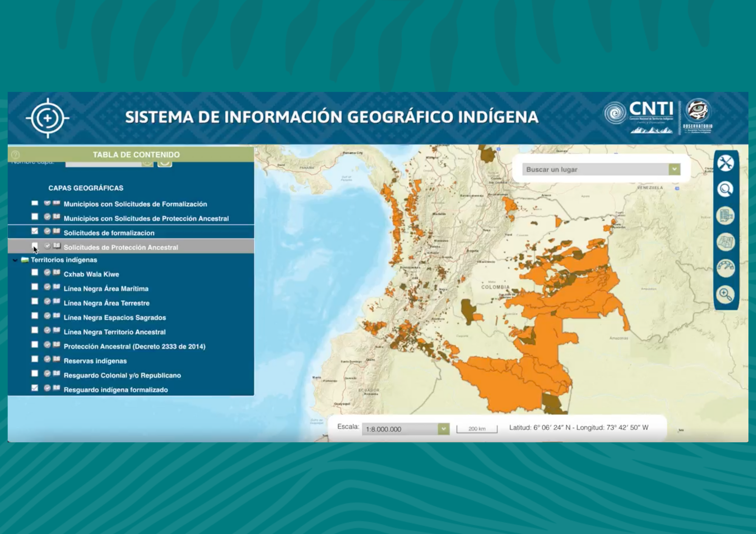This screenshot has height=534, width=756.
Task: Uncheck Solicitudes de formalizacion layer
Action: pos(35,231)
